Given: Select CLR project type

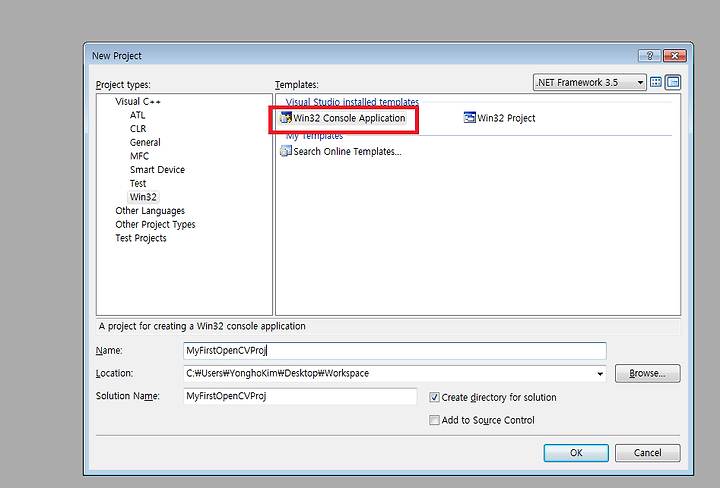Looking at the screenshot, I should click(138, 129).
